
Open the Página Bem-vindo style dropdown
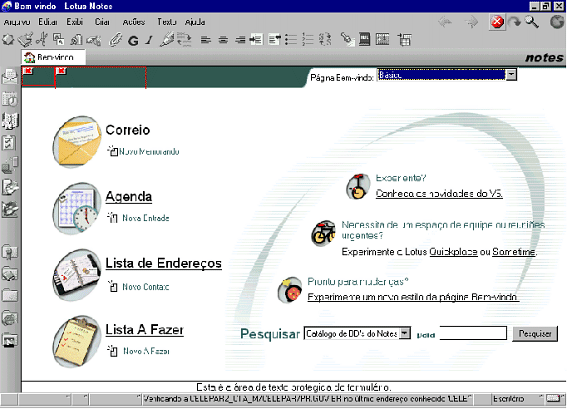coord(511,75)
